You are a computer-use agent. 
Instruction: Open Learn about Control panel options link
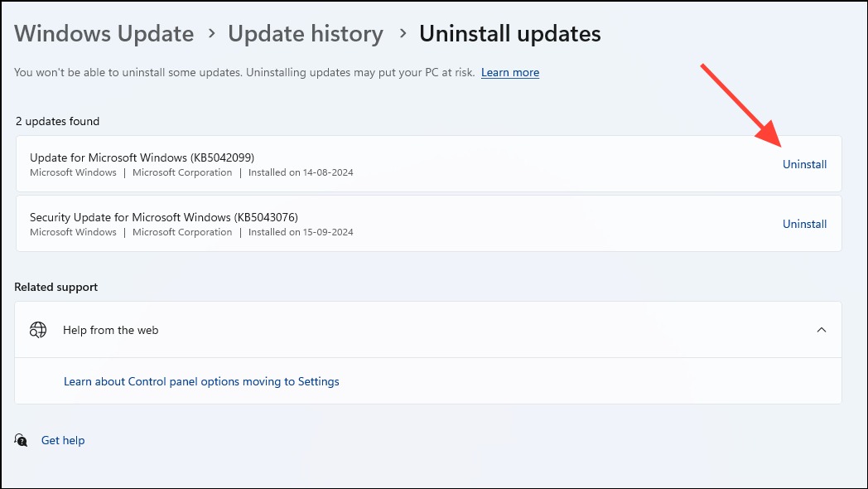coord(201,381)
